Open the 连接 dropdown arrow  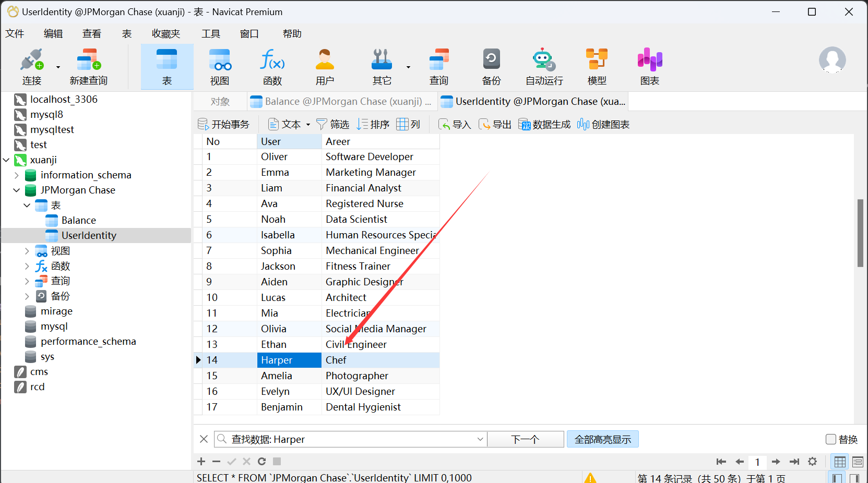point(58,67)
